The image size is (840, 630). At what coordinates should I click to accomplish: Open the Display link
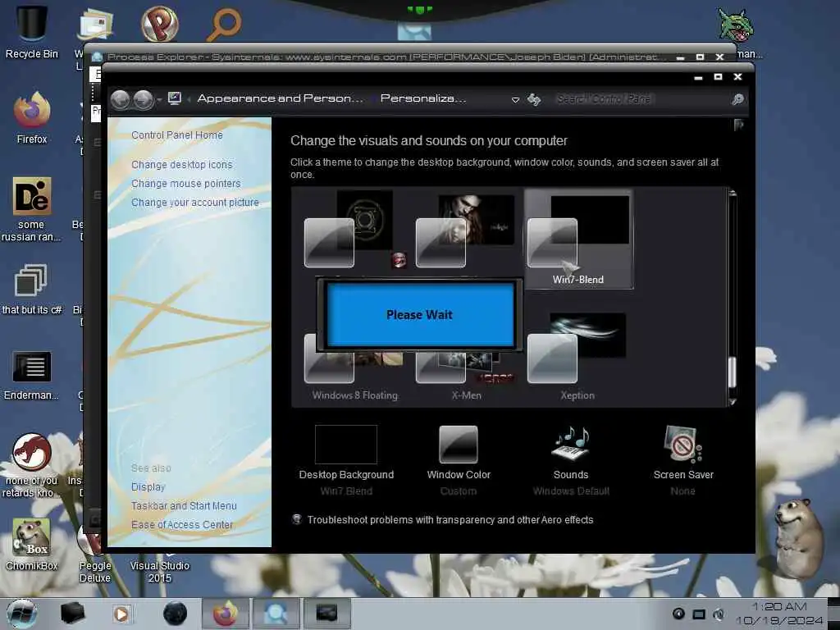pyautogui.click(x=148, y=487)
